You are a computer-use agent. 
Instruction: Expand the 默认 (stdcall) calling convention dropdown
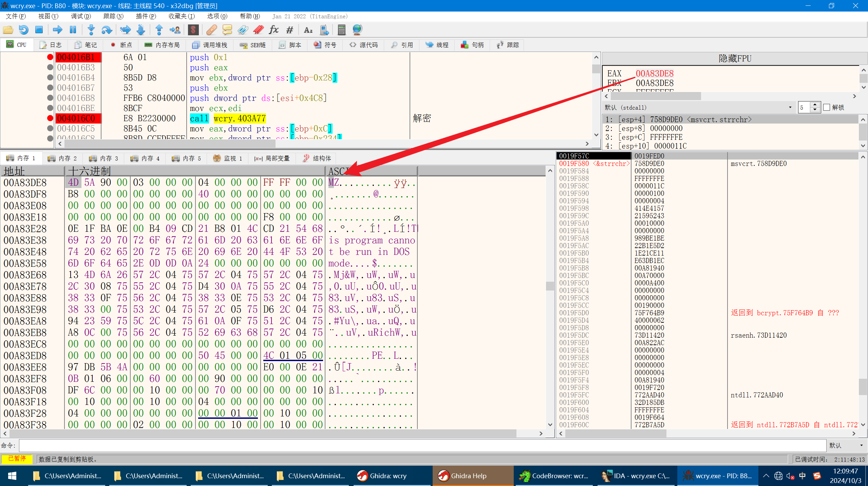coord(790,108)
